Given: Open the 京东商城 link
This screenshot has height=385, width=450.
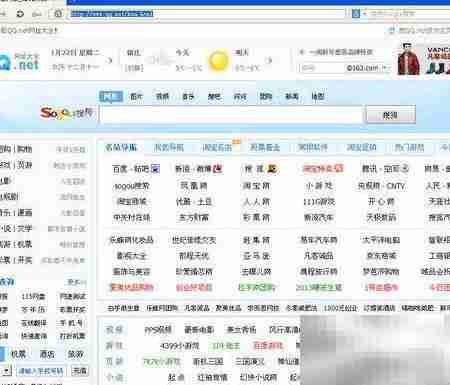Looking at the screenshot, I should coord(381,256).
